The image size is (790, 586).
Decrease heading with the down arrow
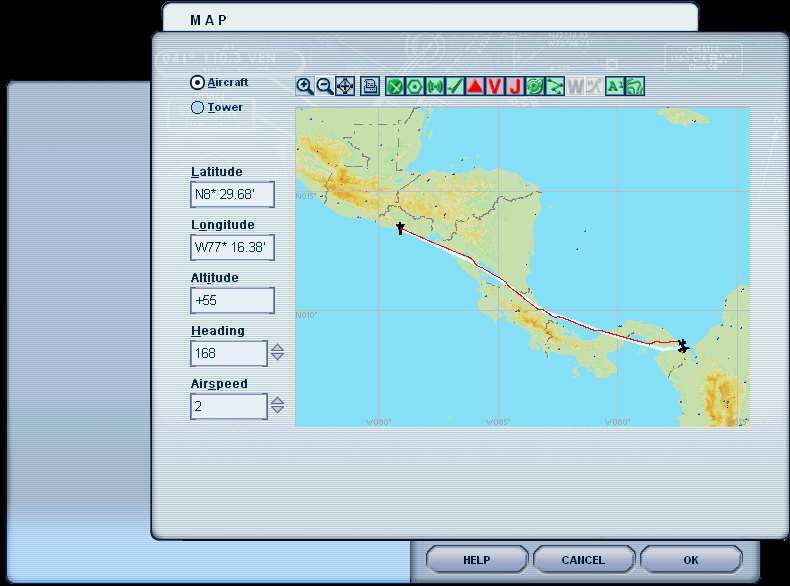(x=278, y=357)
